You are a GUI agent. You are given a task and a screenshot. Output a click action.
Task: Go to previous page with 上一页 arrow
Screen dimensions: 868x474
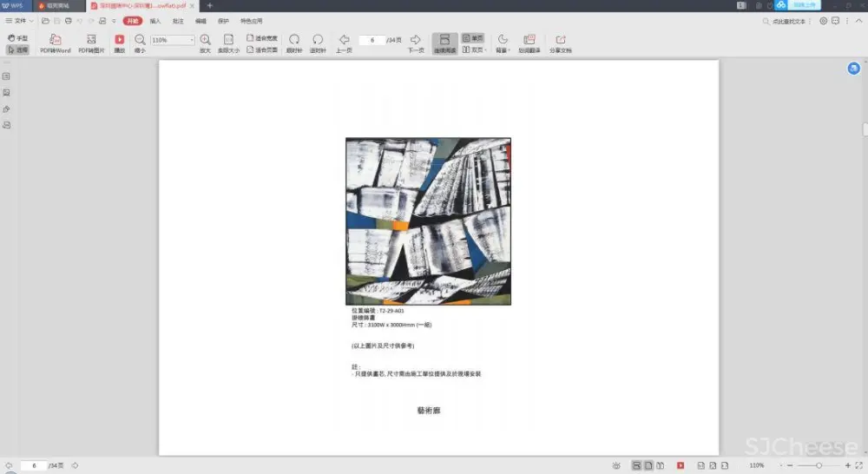point(344,40)
